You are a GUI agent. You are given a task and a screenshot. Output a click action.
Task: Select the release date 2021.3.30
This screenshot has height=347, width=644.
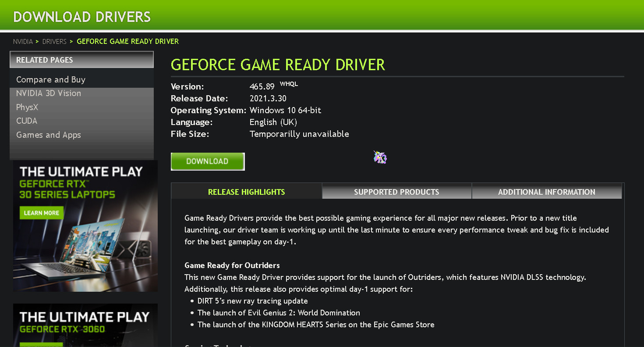(268, 98)
